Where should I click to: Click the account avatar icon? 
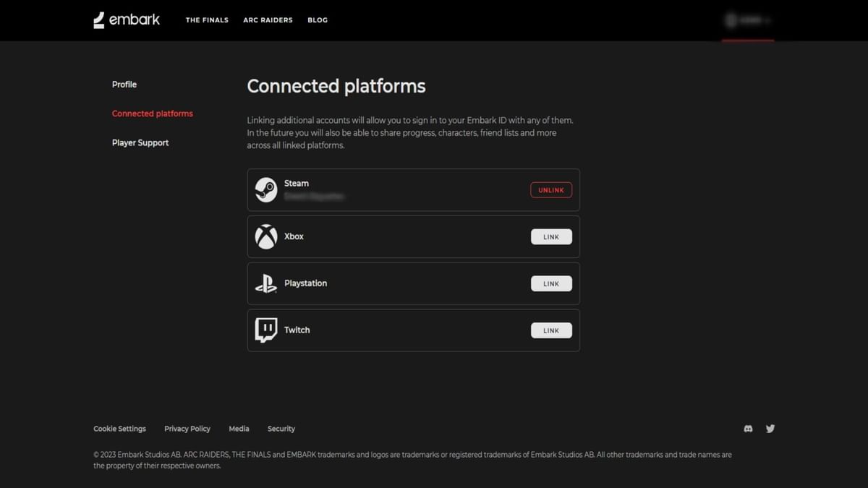click(731, 20)
